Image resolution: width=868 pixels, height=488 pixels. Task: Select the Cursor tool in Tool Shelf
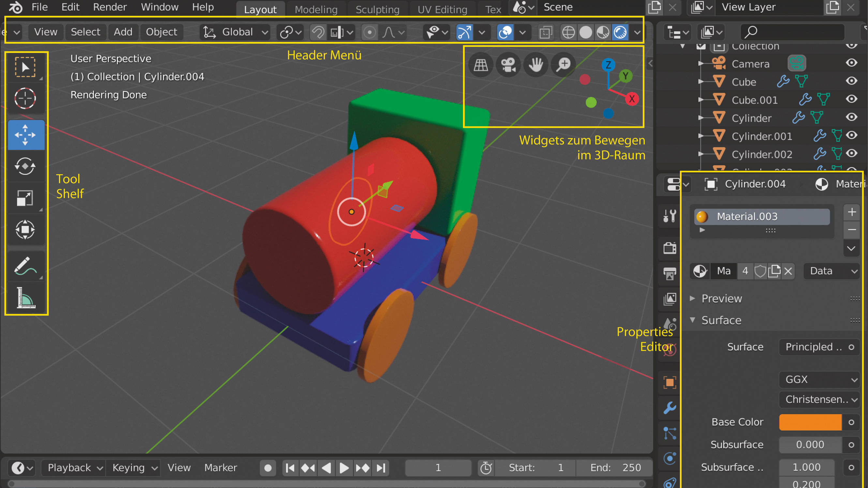pos(25,99)
